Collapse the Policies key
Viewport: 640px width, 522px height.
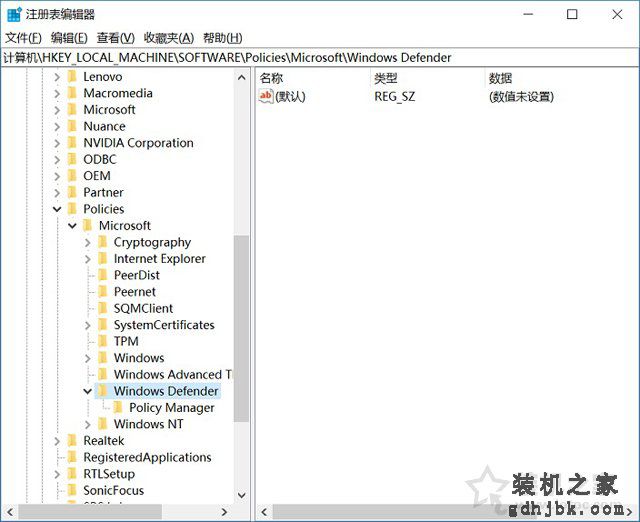57,209
